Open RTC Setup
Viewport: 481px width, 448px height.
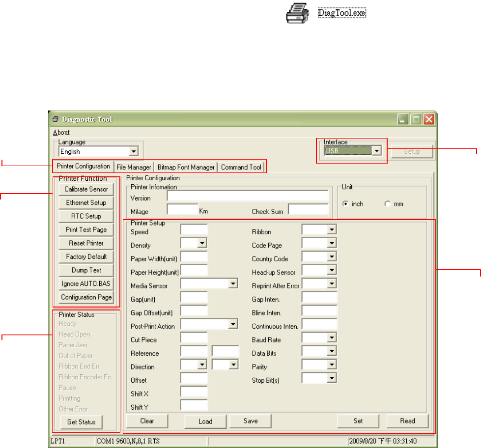click(x=86, y=217)
